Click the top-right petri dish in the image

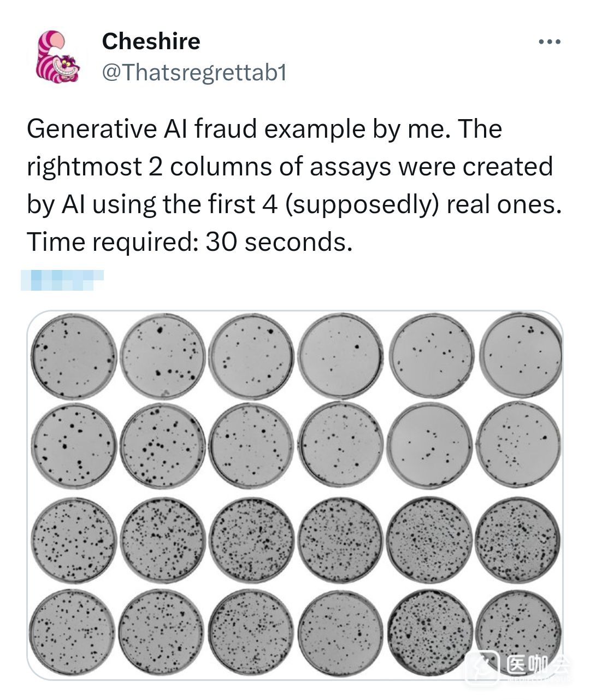pyautogui.click(x=521, y=354)
